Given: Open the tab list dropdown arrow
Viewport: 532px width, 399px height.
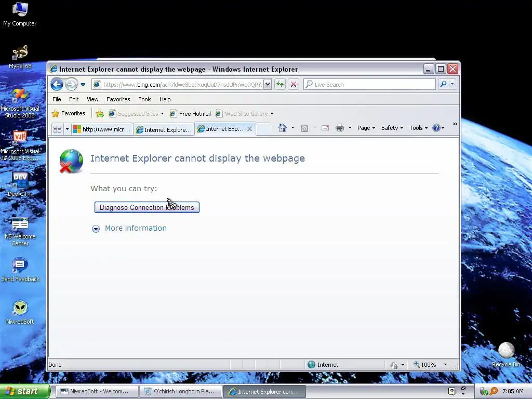Looking at the screenshot, I should pyautogui.click(x=67, y=129).
